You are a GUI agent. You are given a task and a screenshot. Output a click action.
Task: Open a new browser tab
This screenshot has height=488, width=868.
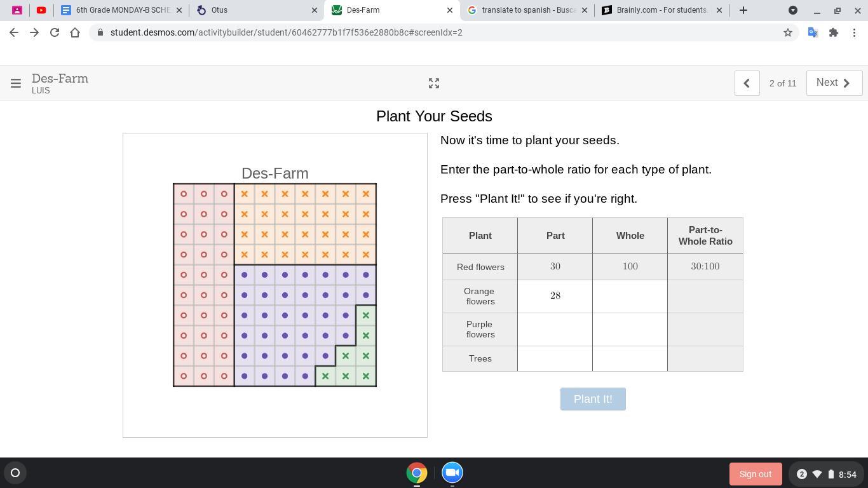click(x=743, y=10)
